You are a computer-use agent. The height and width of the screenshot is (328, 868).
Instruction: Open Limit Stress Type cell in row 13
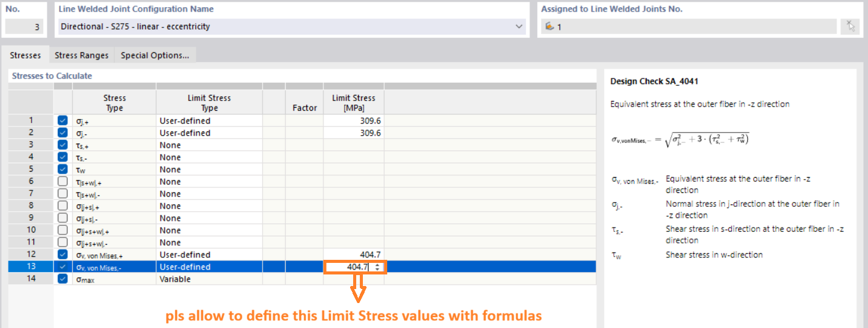pyautogui.click(x=208, y=267)
